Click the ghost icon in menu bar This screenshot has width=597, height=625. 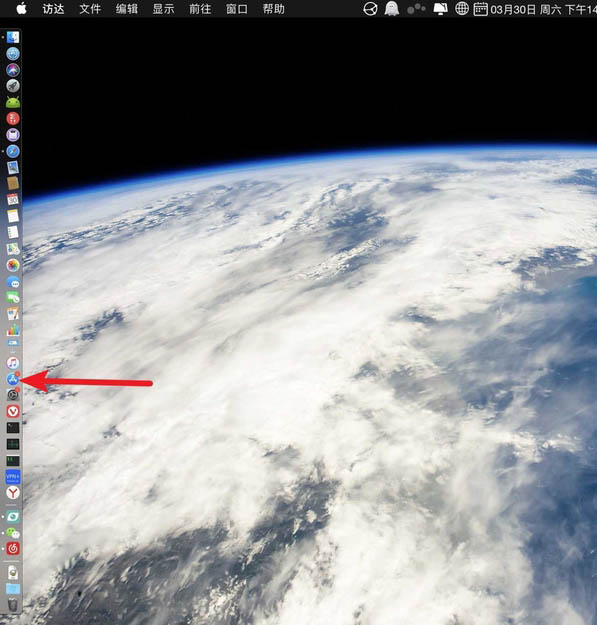(x=391, y=9)
